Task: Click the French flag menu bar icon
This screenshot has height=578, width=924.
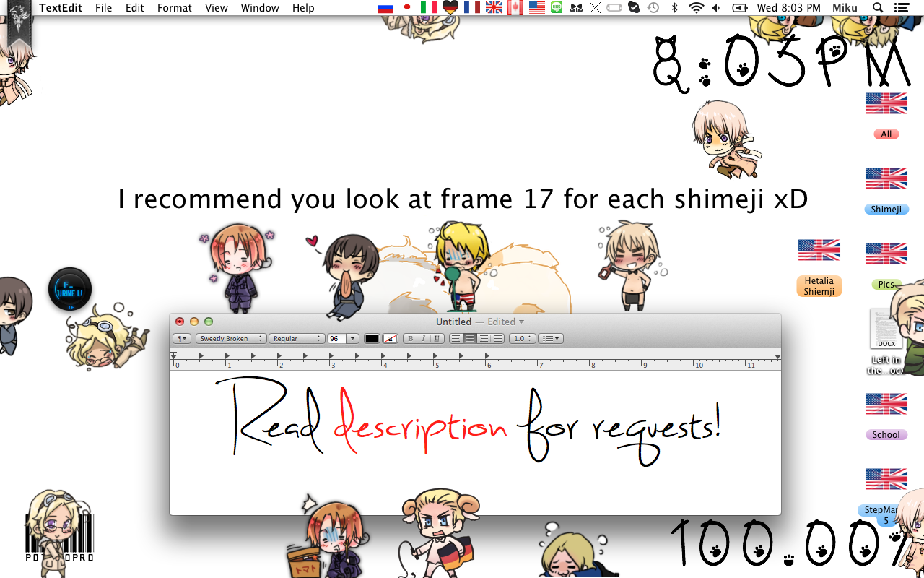Action: (472, 8)
